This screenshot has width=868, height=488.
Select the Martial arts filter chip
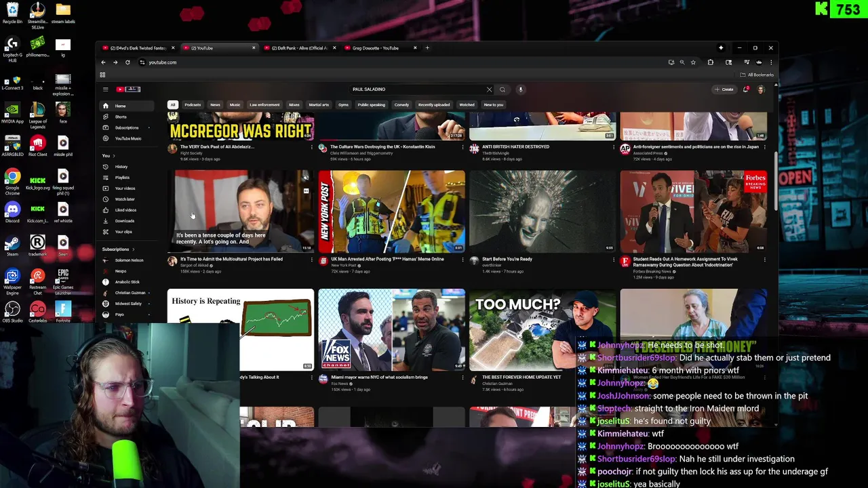pos(319,105)
